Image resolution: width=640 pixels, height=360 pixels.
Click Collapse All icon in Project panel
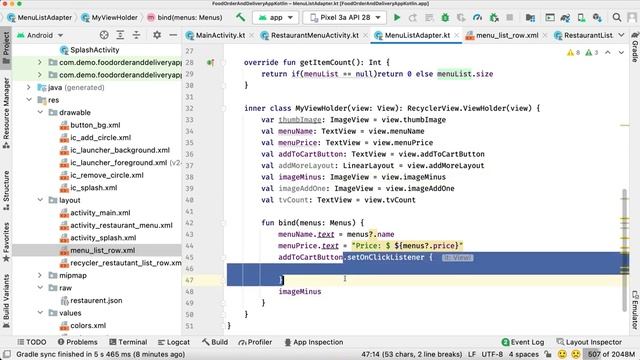[136, 35]
